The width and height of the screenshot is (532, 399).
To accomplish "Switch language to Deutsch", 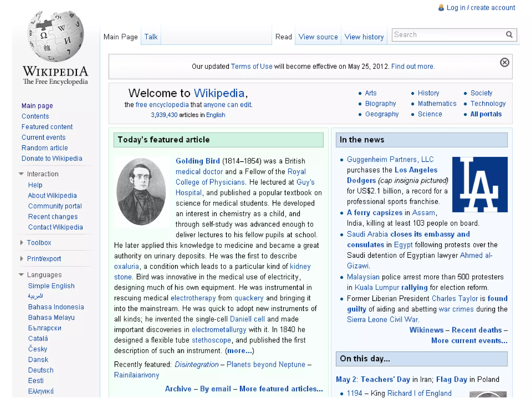I will 41,370.
